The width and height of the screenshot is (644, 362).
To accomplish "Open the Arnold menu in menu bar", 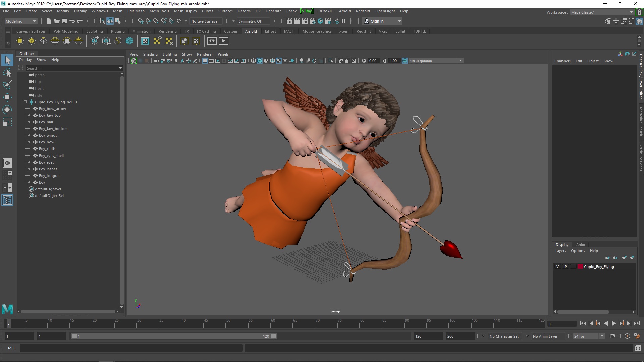I will tap(344, 11).
